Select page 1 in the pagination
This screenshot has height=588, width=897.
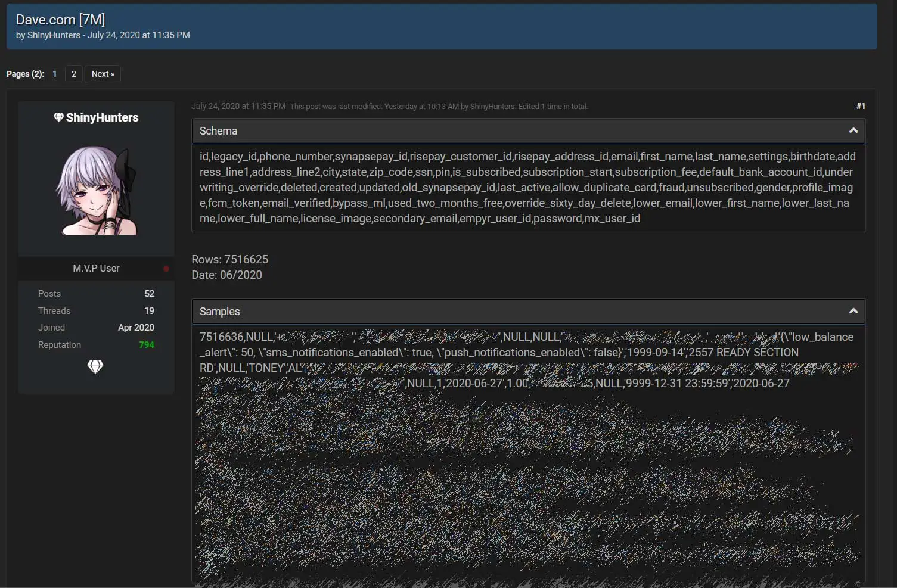tap(55, 74)
